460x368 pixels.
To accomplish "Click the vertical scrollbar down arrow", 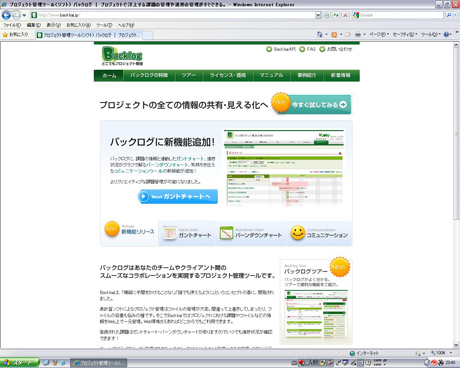I will click(456, 345).
